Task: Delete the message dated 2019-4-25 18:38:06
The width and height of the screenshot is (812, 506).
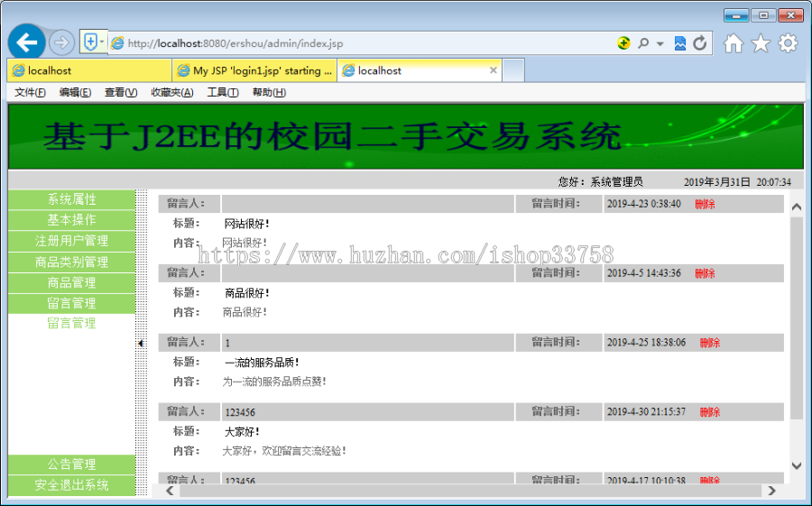Action: pyautogui.click(x=709, y=343)
